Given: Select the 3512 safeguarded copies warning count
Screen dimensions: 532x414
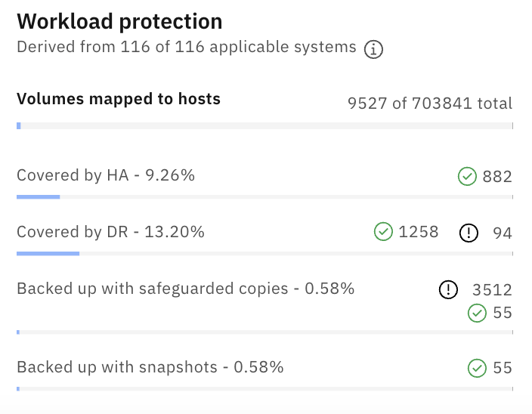Looking at the screenshot, I should (492, 290).
